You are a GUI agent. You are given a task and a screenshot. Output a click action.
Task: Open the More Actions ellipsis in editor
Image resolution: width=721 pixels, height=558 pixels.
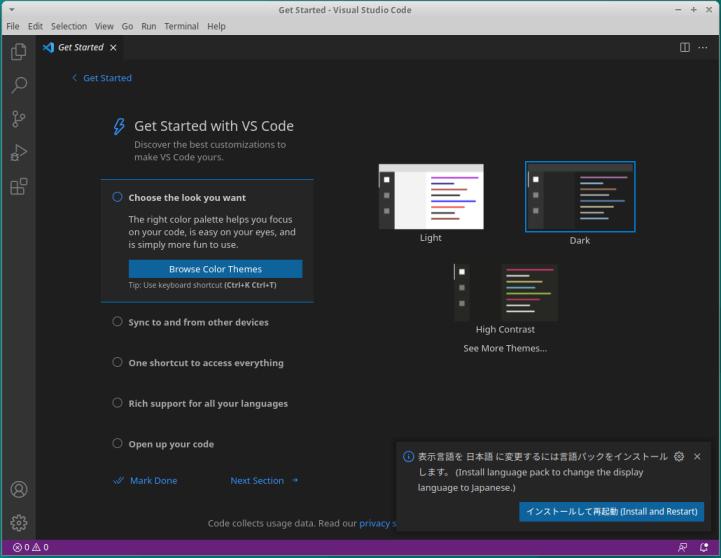703,47
